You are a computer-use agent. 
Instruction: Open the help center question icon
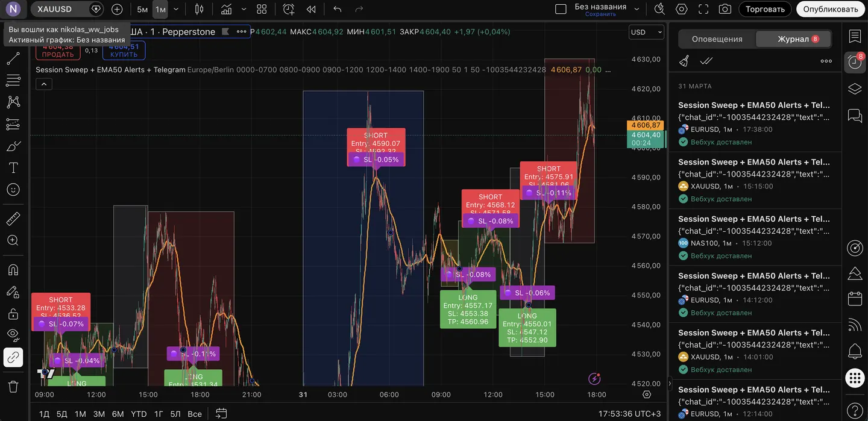pyautogui.click(x=855, y=410)
